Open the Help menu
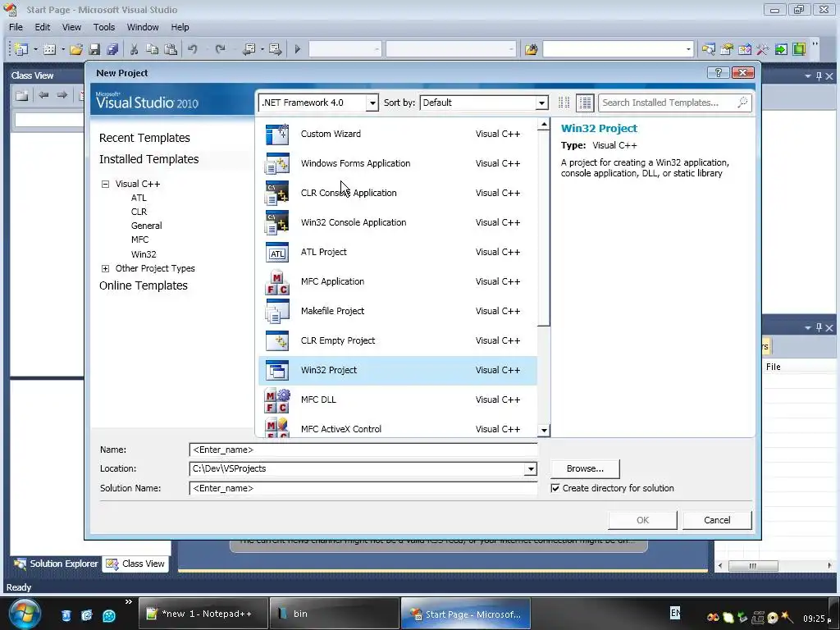The width and height of the screenshot is (840, 630). coord(180,27)
